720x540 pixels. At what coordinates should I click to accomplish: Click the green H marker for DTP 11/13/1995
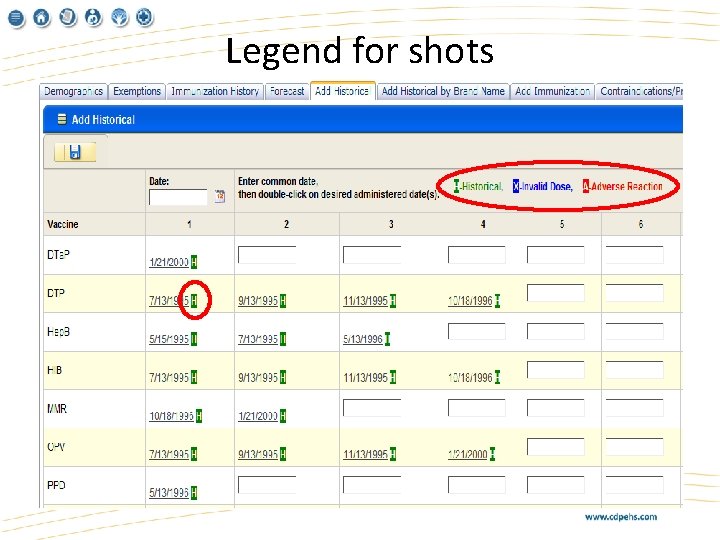[393, 301]
